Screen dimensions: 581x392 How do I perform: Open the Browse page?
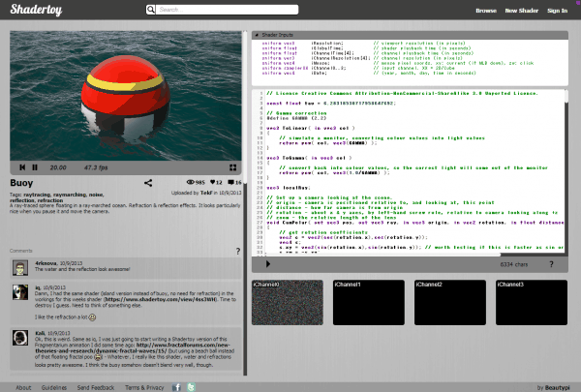coord(486,11)
